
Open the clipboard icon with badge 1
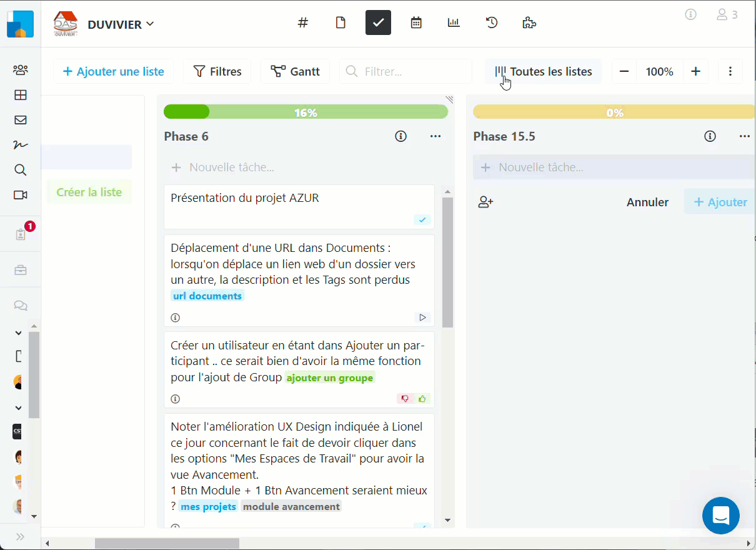point(21,234)
